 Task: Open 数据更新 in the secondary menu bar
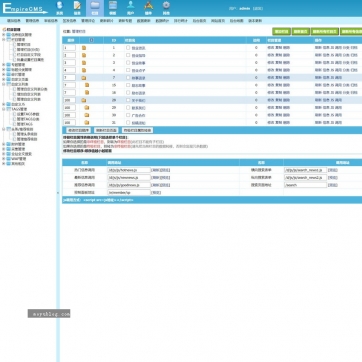tap(144, 21)
